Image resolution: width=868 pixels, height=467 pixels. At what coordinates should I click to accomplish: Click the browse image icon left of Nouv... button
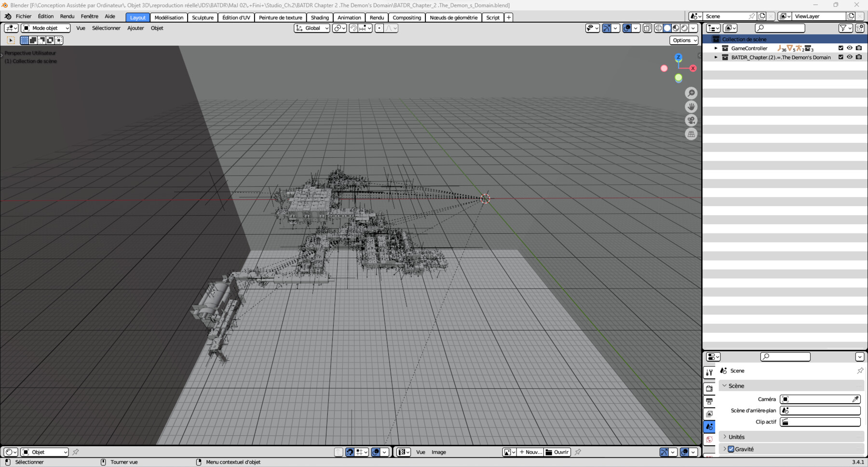click(509, 452)
